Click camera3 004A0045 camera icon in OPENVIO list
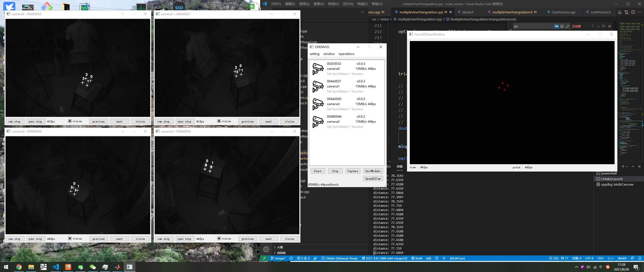Screen dimensions: 644x272 (x=318, y=104)
